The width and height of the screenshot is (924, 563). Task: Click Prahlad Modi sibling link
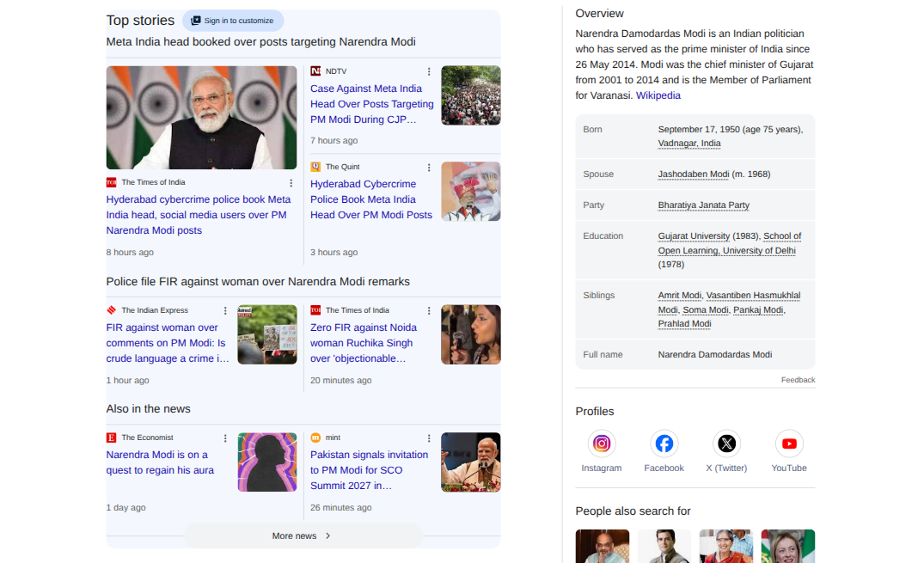coord(685,324)
